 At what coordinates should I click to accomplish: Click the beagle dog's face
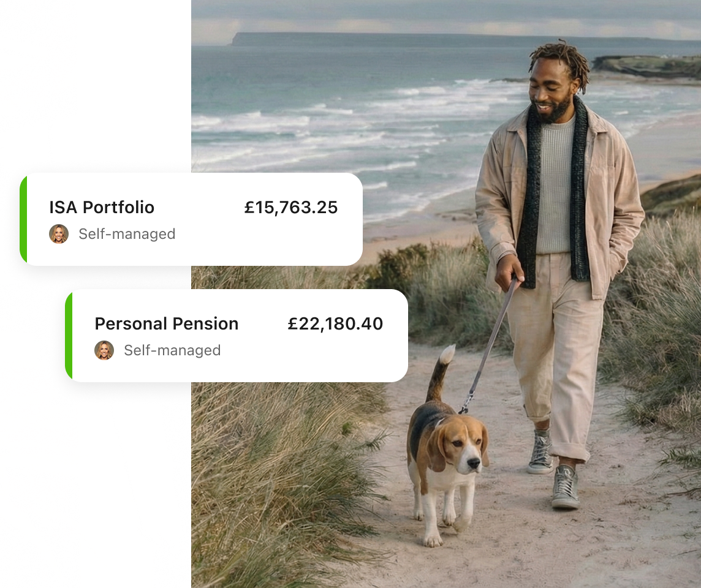(x=464, y=446)
